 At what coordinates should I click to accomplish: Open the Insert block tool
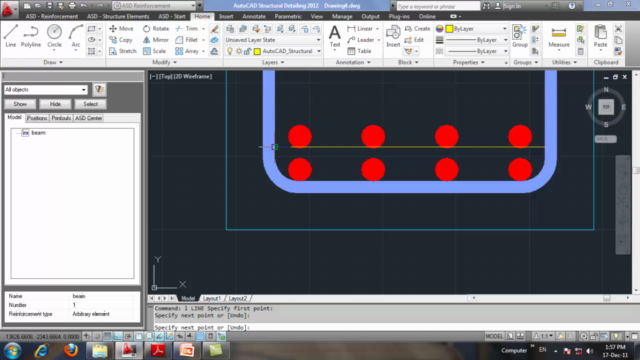point(393,36)
